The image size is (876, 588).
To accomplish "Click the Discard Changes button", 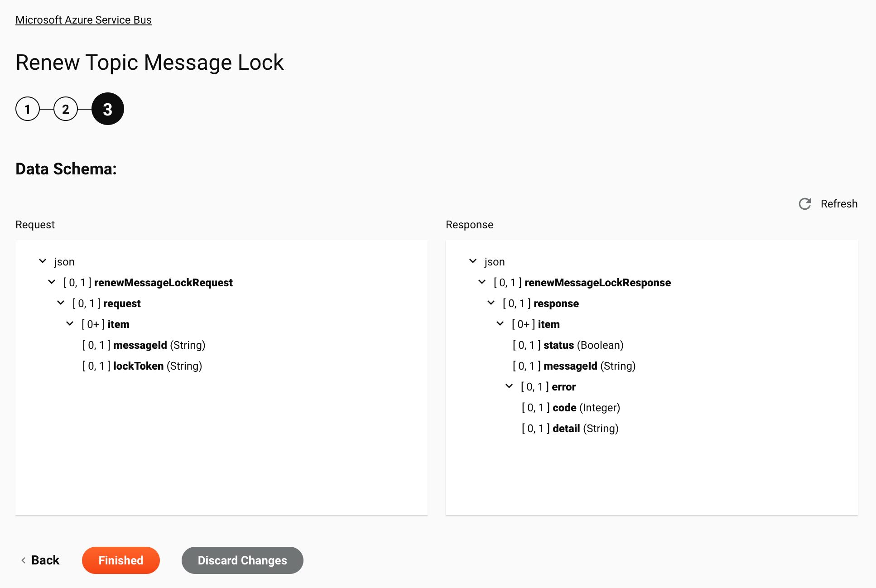I will click(x=242, y=560).
